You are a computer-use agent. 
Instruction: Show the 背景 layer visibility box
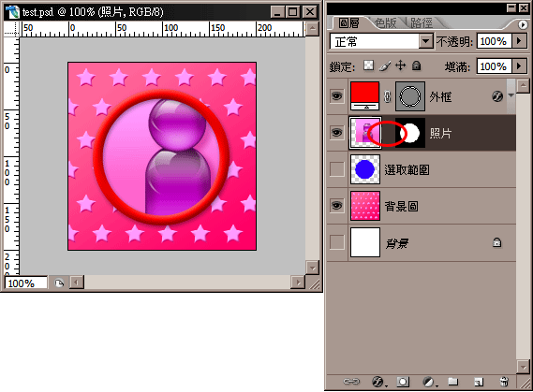[336, 242]
